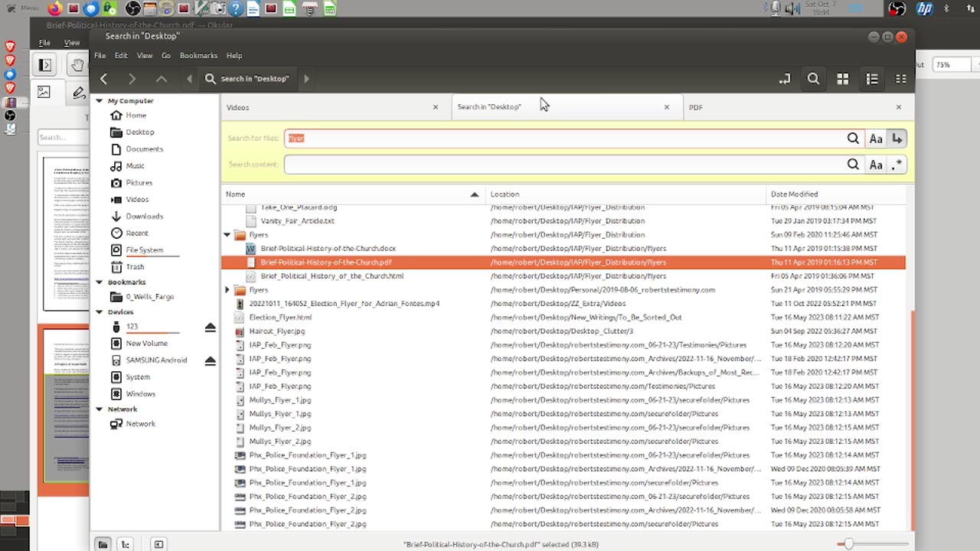Click the Search for files input field
This screenshot has height=551, width=980.
click(565, 139)
